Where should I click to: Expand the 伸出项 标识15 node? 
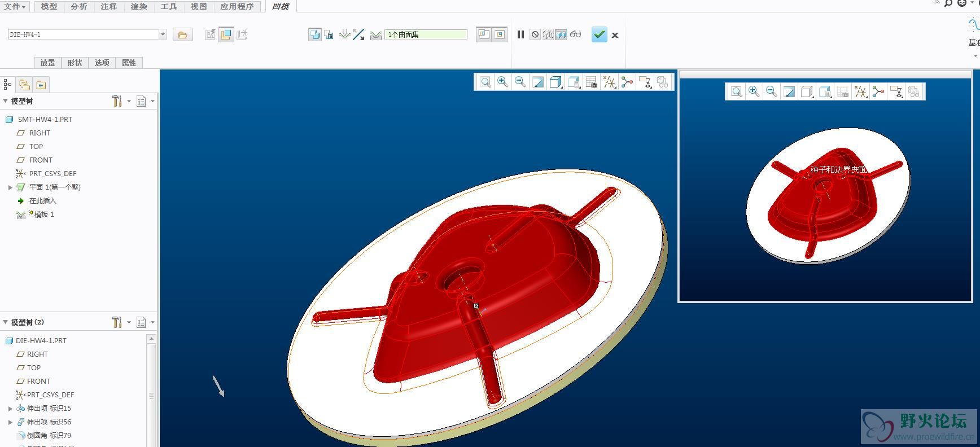tap(10, 409)
